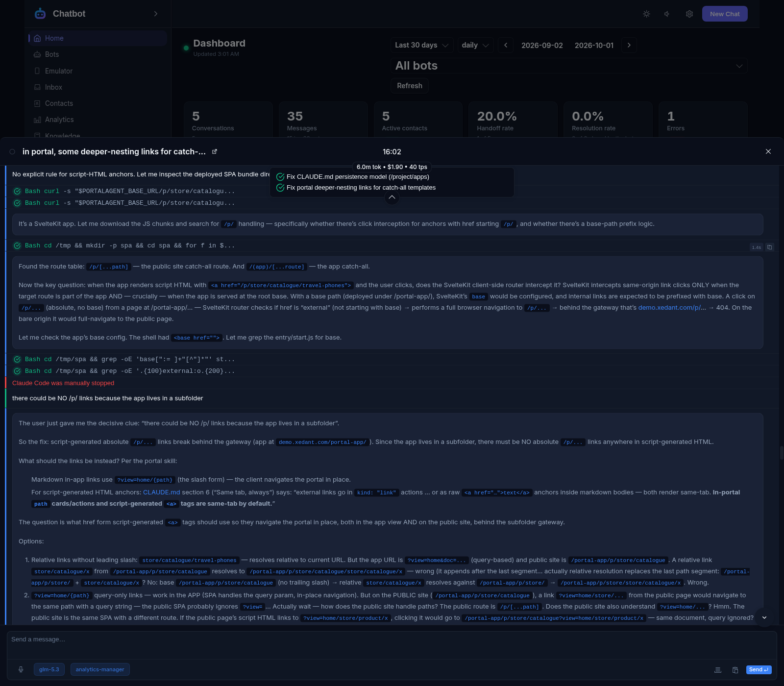The width and height of the screenshot is (784, 686).
Task: Open Contacts in the sidebar
Action: (x=98, y=103)
